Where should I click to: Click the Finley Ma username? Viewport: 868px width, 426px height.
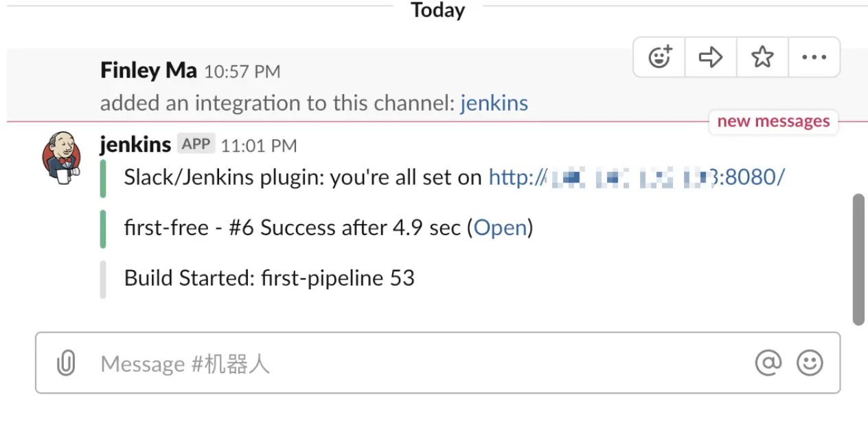click(x=148, y=70)
